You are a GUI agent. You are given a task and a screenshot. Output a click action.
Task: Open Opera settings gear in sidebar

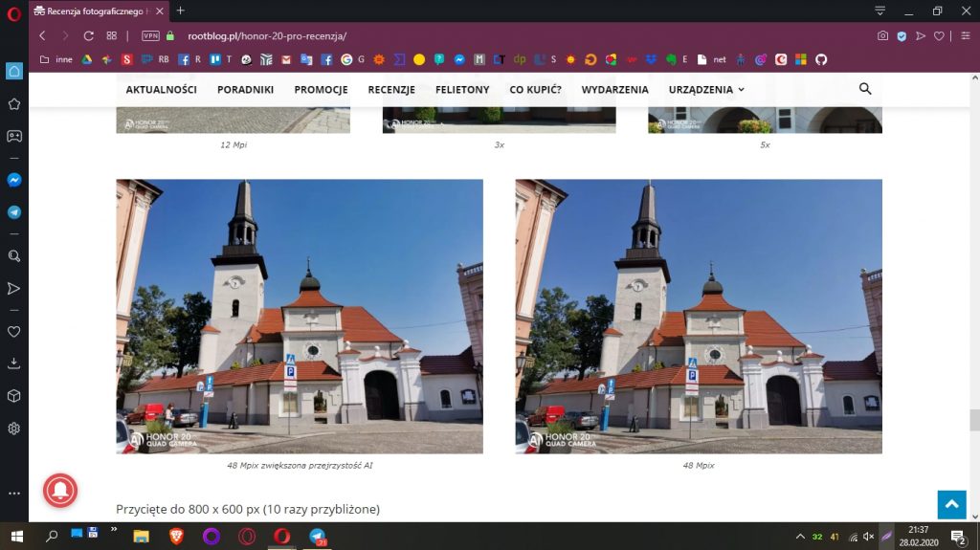(13, 429)
